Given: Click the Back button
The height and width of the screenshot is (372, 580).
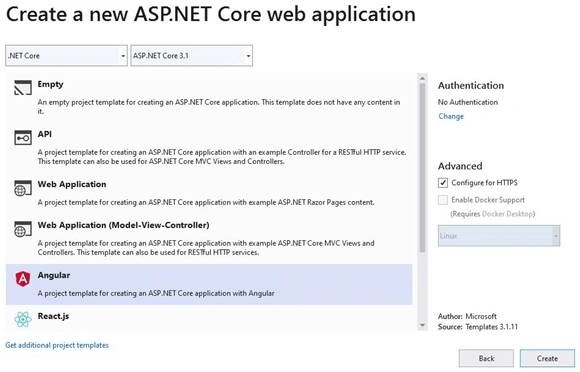Looking at the screenshot, I should (x=486, y=358).
